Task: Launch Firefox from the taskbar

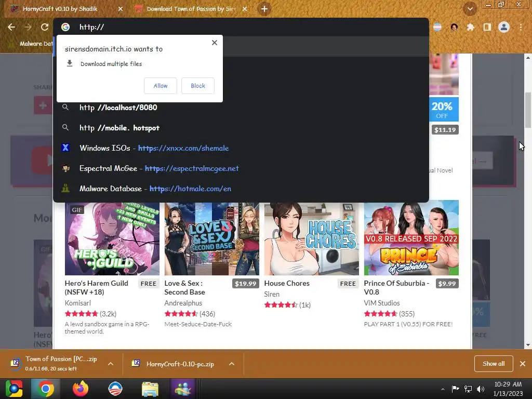Action: (x=81, y=389)
